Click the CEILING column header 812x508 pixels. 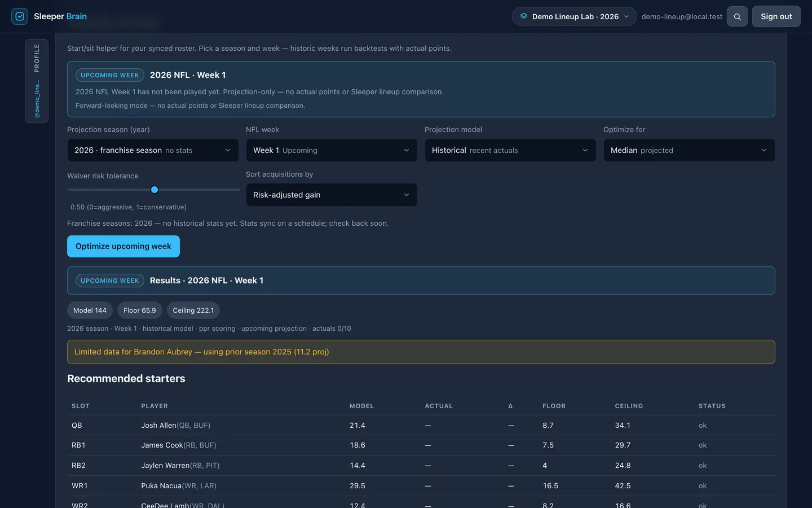[629, 406]
